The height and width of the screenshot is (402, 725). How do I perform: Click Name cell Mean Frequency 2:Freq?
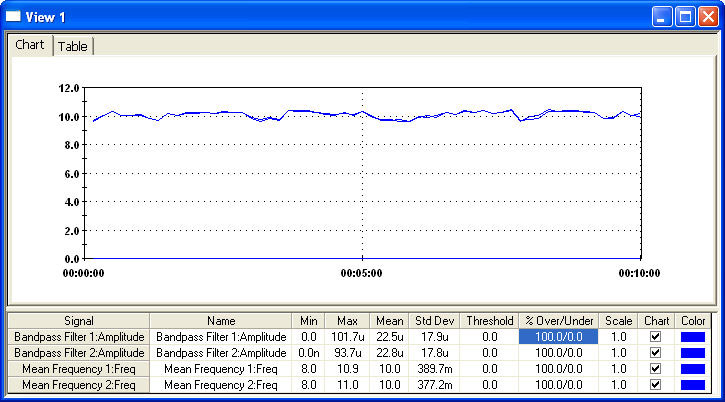click(221, 385)
